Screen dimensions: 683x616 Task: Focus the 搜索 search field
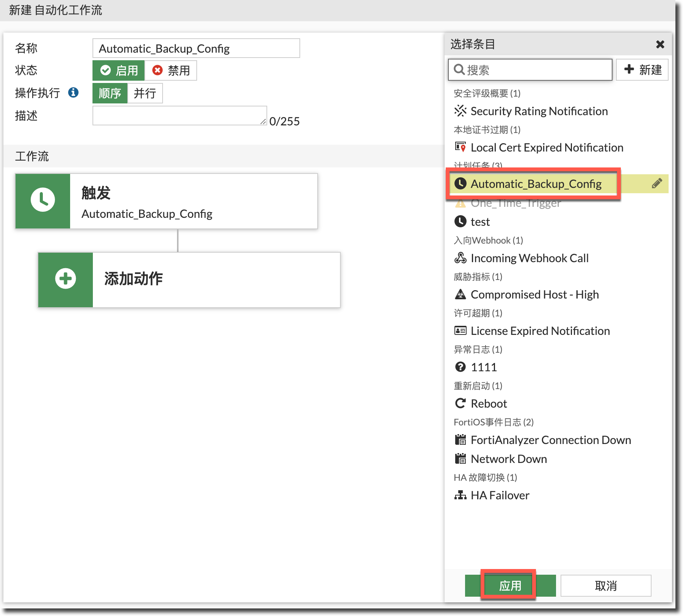[x=534, y=70]
